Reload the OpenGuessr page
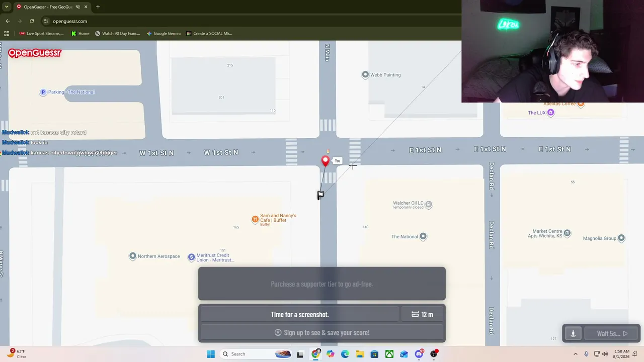 point(32,21)
